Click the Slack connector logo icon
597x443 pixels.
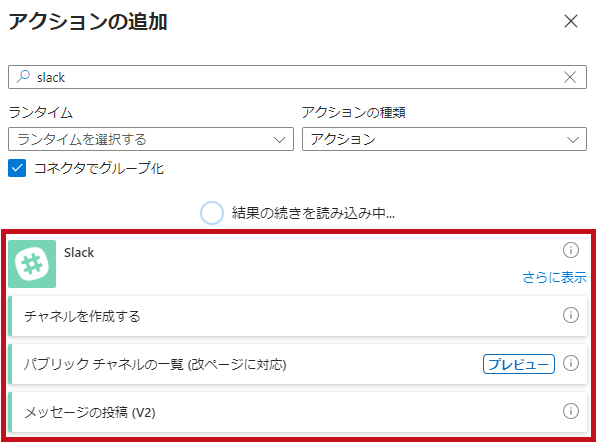tap(32, 264)
